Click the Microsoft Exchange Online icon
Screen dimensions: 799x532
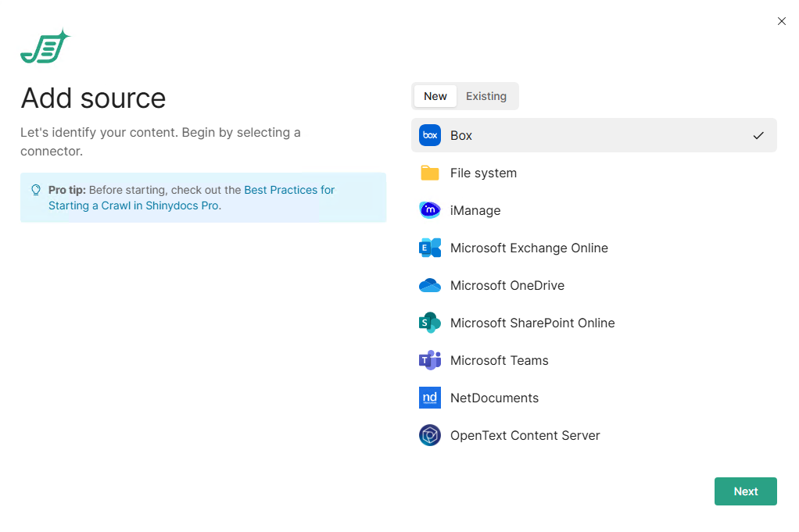pos(430,248)
